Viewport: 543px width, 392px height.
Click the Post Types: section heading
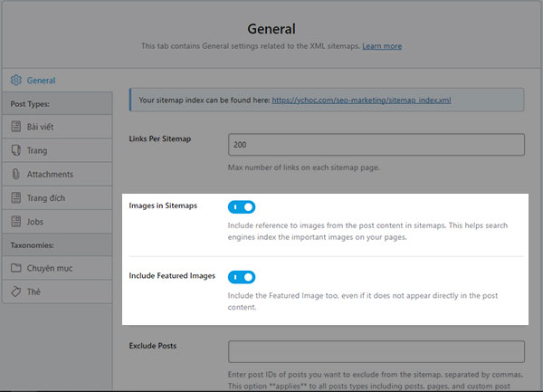point(30,104)
